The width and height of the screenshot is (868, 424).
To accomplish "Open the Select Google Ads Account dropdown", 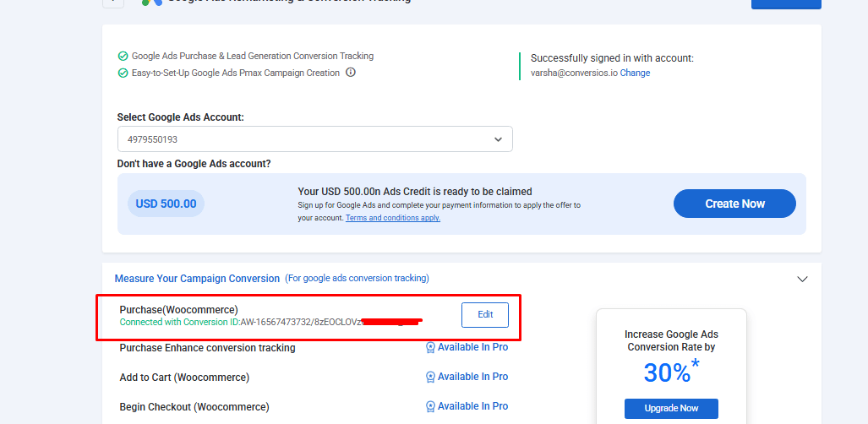I will pos(315,139).
